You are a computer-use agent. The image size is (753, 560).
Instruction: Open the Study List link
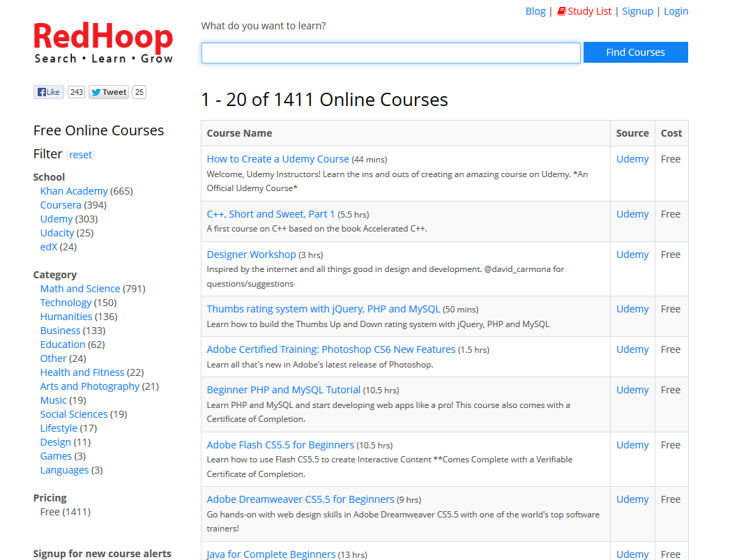tap(584, 11)
